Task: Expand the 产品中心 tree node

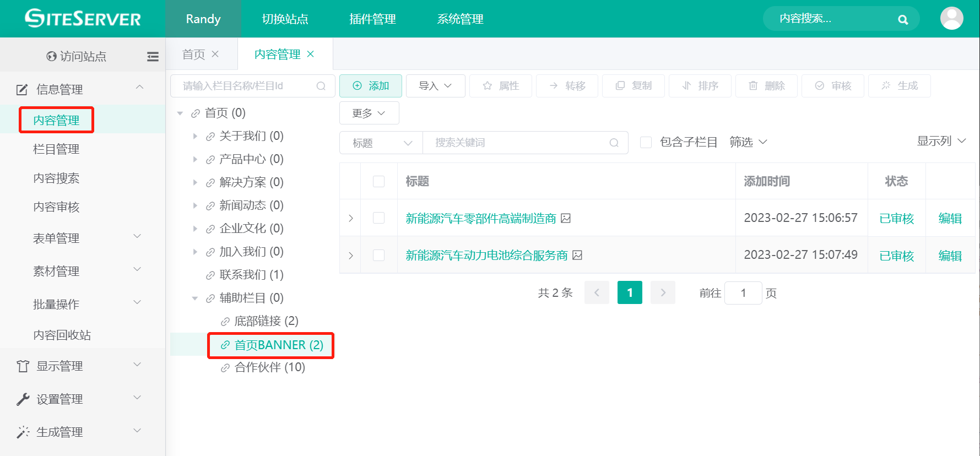Action: click(194, 159)
